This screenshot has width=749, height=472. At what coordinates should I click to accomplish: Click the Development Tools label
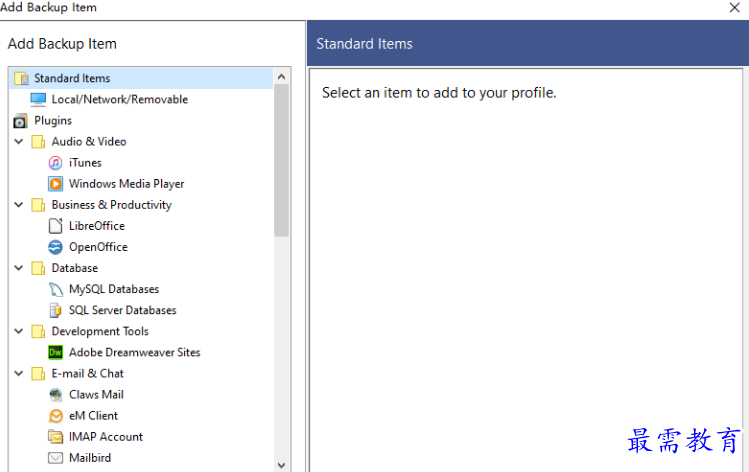pos(100,332)
